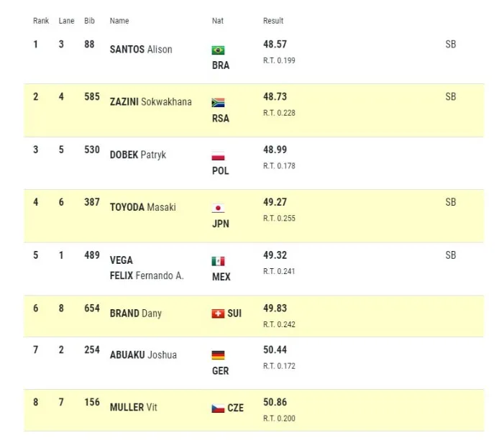The height and width of the screenshot is (448, 499).
Task: Click the BRAND Dany name
Action: click(136, 314)
